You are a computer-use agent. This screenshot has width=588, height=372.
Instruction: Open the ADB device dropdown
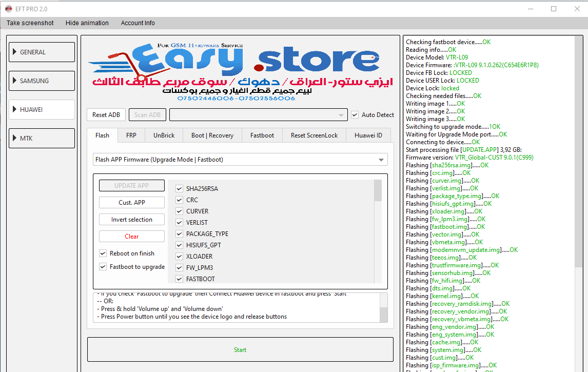(x=259, y=115)
